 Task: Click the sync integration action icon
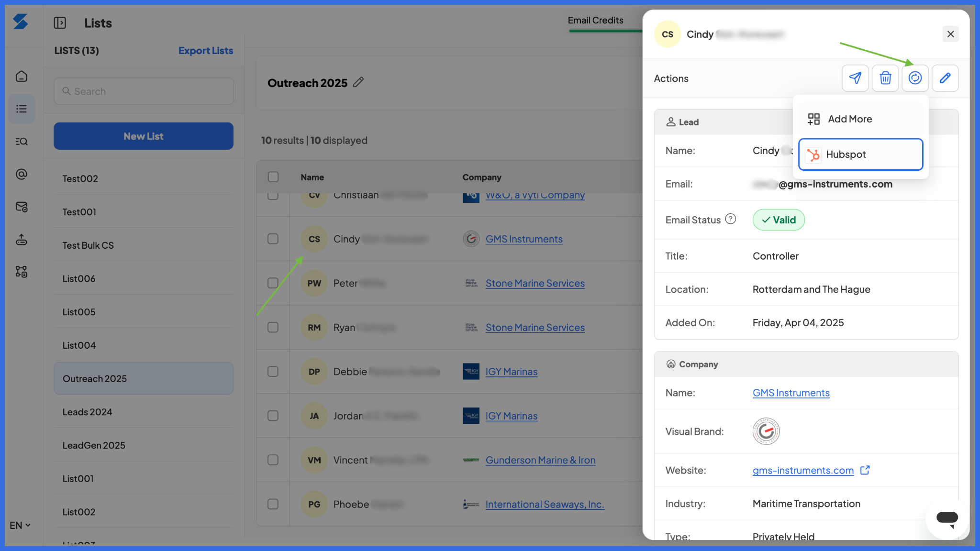pyautogui.click(x=915, y=78)
